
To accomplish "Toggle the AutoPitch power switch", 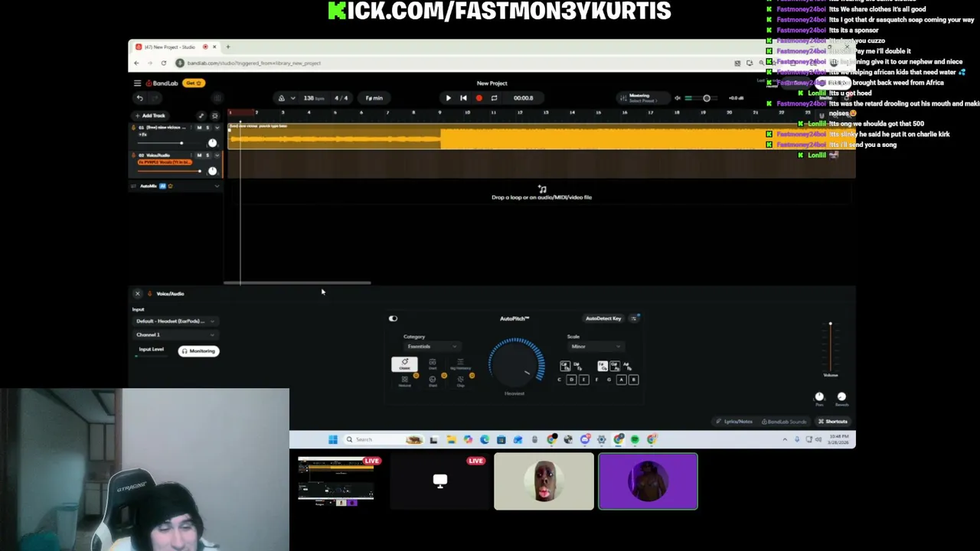I will pos(393,318).
